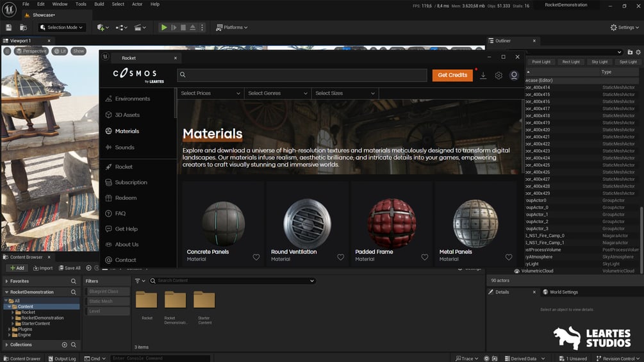Viewport: 644px width, 362px height.
Task: Click the Stop simulation button
Action: [x=183, y=28]
